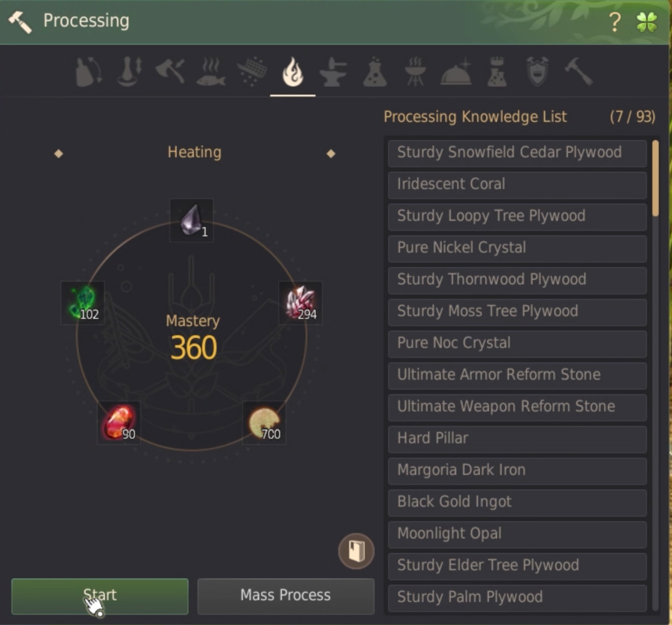Click the green crystal material slot
The height and width of the screenshot is (625, 672).
point(83,303)
